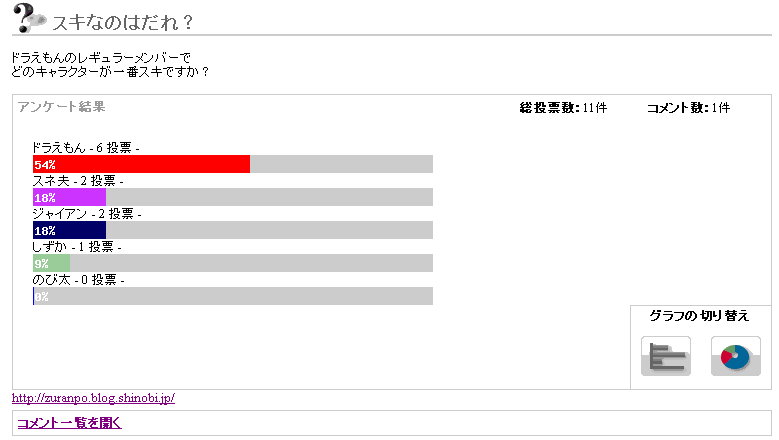The width and height of the screenshot is (779, 440).
Task: Click the スキなのはだれ？ poll title
Action: (x=123, y=22)
